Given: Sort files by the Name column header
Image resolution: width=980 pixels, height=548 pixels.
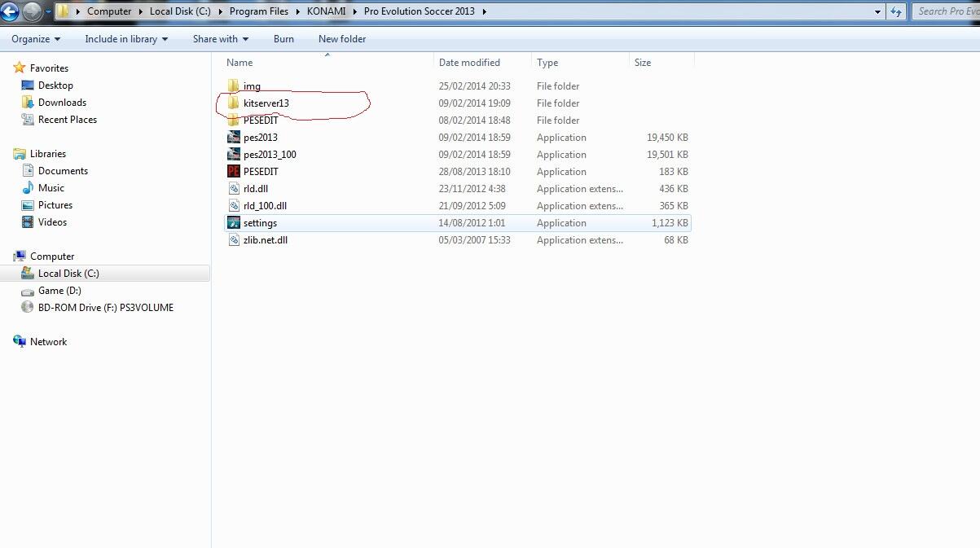Looking at the screenshot, I should (240, 63).
